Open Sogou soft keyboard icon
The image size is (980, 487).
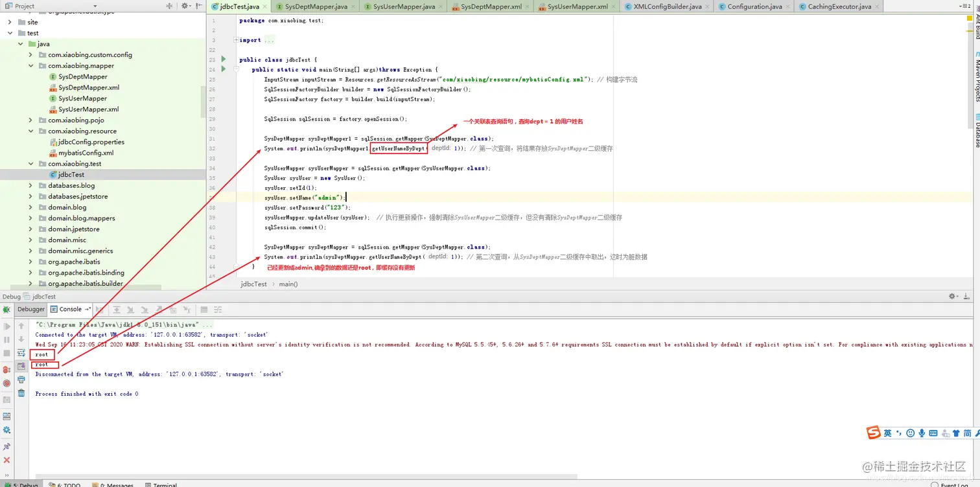pyautogui.click(x=933, y=433)
